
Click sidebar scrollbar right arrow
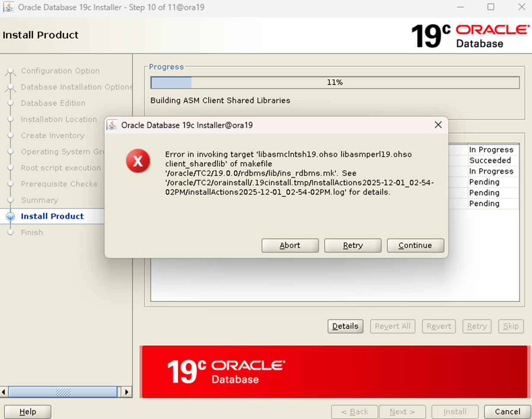tap(126, 392)
